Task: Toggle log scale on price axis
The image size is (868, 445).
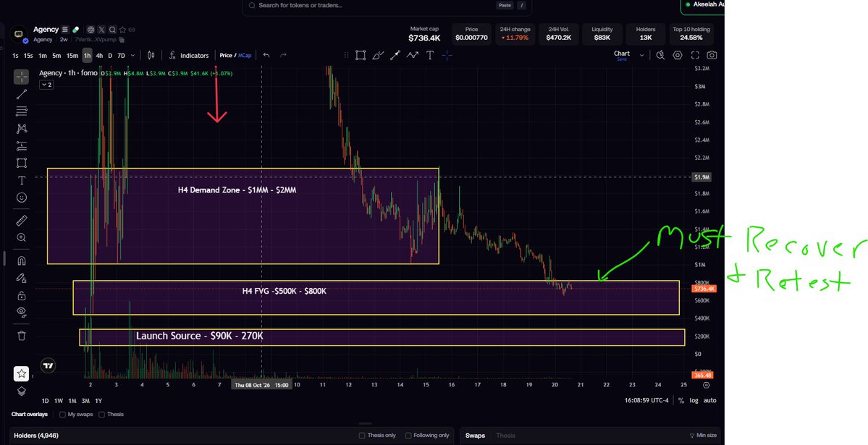Action: [694, 401]
